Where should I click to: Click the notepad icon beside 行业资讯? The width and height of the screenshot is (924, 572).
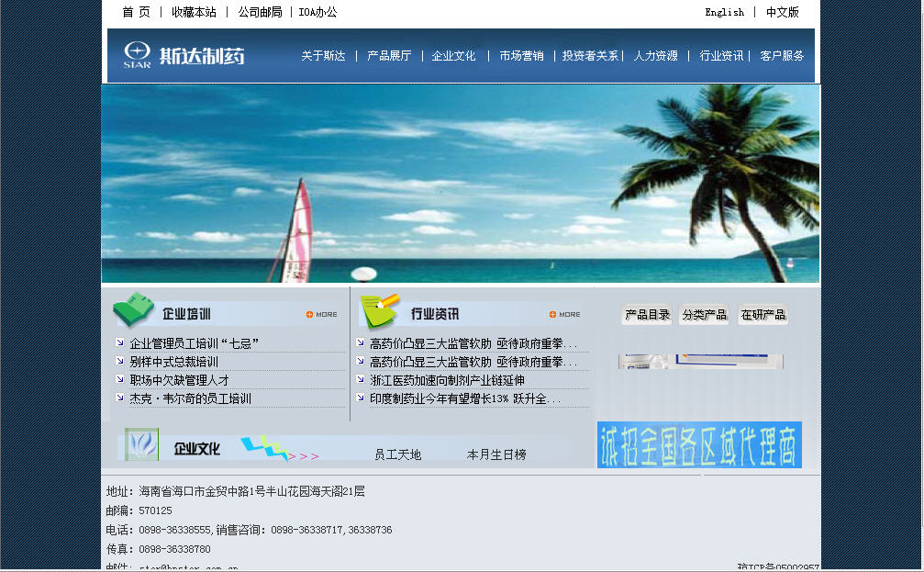[379, 311]
